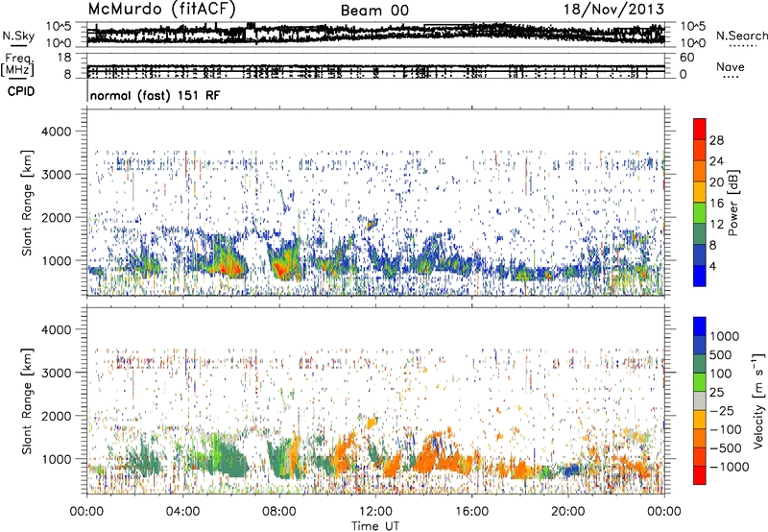Select the Power [dB] colorbar title

coord(733,203)
